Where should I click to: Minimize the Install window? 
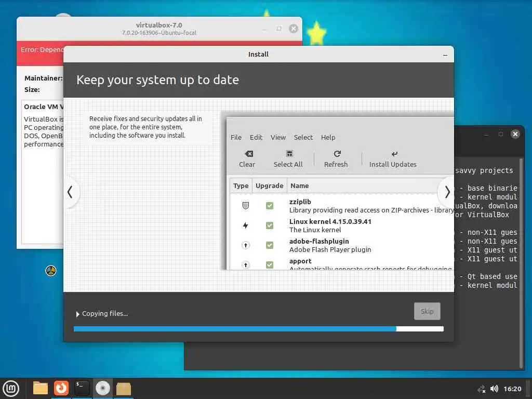pos(445,55)
